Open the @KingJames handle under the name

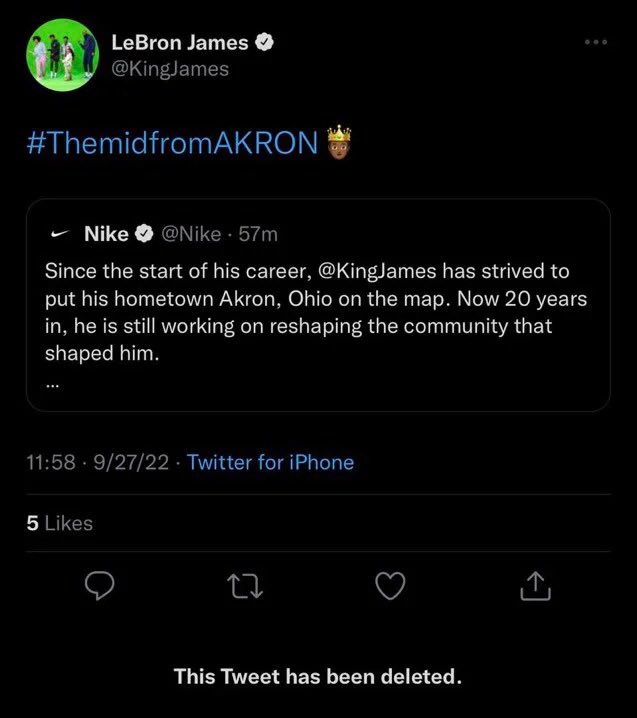click(170, 69)
